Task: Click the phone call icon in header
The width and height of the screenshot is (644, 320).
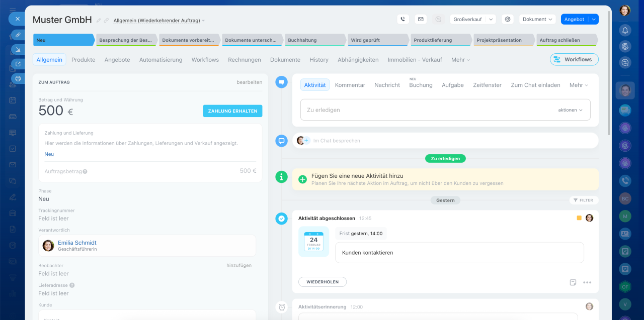Action: pyautogui.click(x=403, y=19)
